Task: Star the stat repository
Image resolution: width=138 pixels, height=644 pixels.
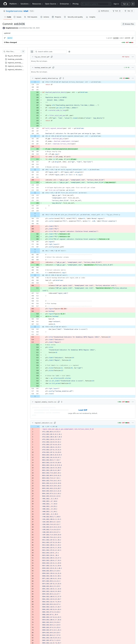Action: click(129, 11)
